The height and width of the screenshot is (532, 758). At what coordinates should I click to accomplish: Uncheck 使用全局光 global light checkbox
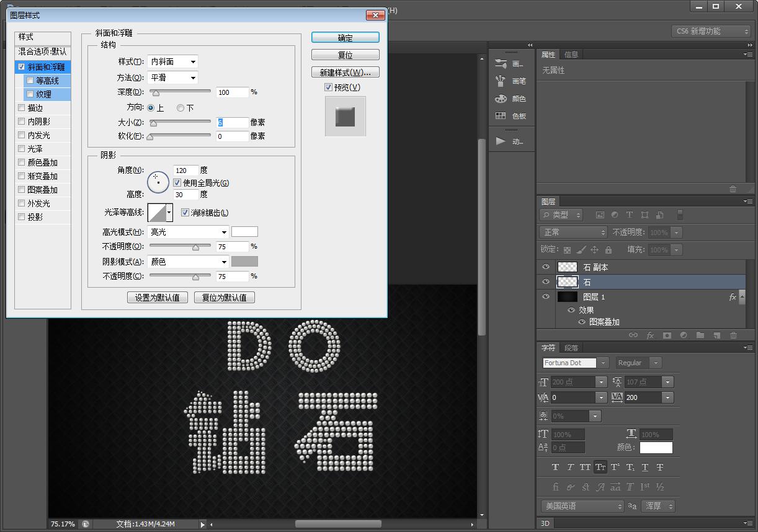coord(177,183)
